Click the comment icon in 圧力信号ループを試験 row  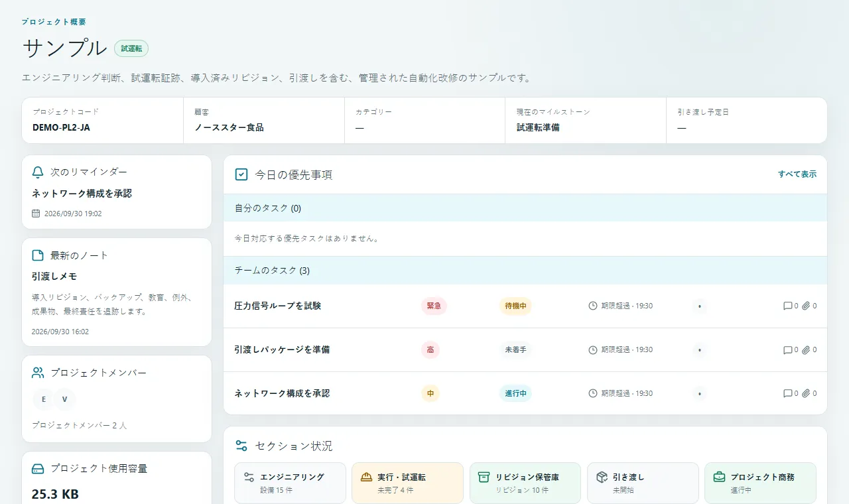(x=788, y=306)
